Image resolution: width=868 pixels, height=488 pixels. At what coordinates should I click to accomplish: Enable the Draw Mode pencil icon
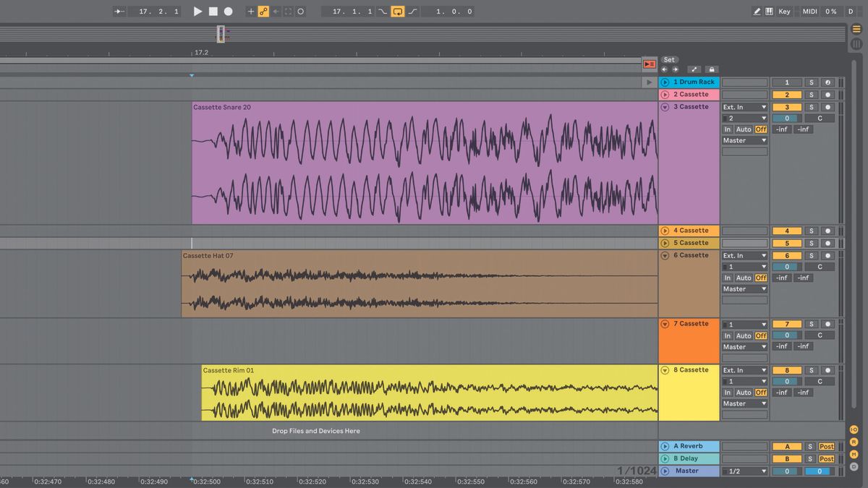[x=758, y=11]
